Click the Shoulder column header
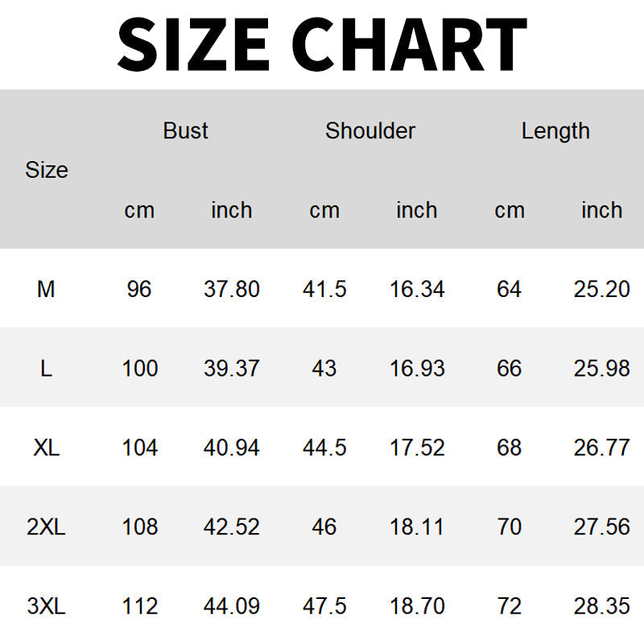 click(x=370, y=130)
